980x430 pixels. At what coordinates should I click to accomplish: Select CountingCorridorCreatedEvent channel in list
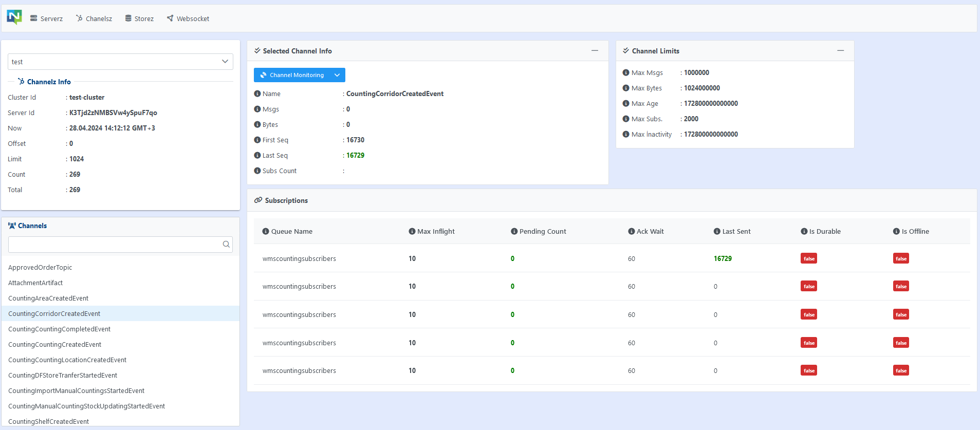[120, 313]
